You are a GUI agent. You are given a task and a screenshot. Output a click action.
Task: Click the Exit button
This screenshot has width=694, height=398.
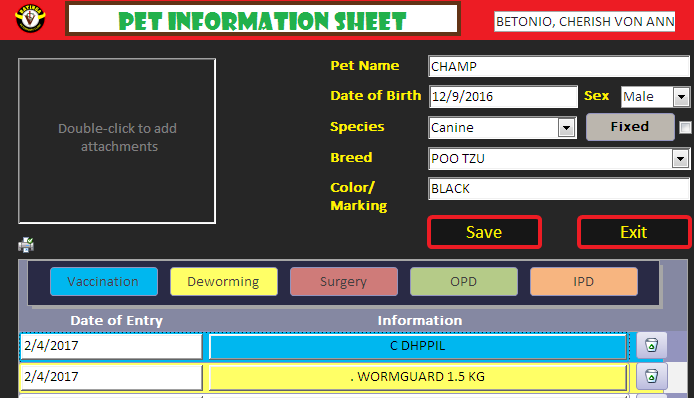634,232
